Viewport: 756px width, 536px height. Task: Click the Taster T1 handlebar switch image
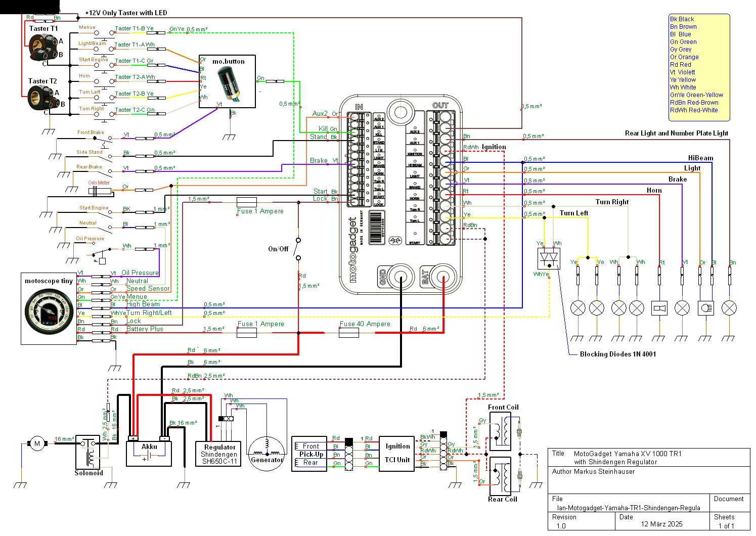click(42, 48)
